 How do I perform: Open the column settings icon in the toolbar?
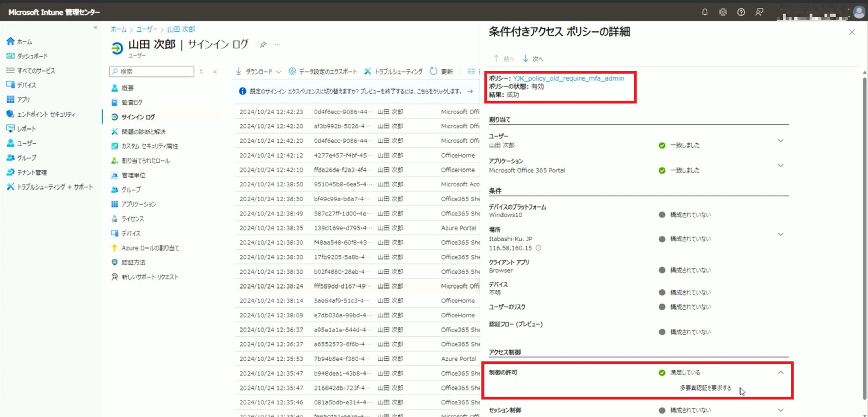click(471, 71)
